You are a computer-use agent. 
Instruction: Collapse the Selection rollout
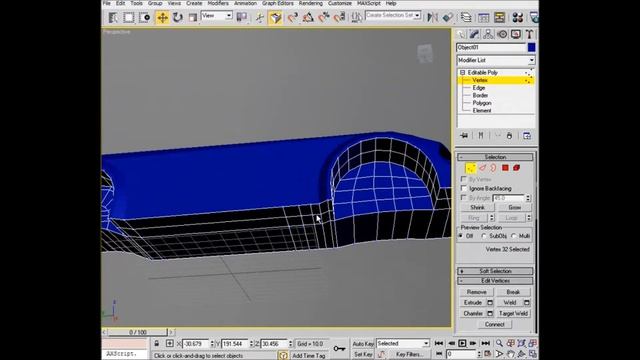495,157
